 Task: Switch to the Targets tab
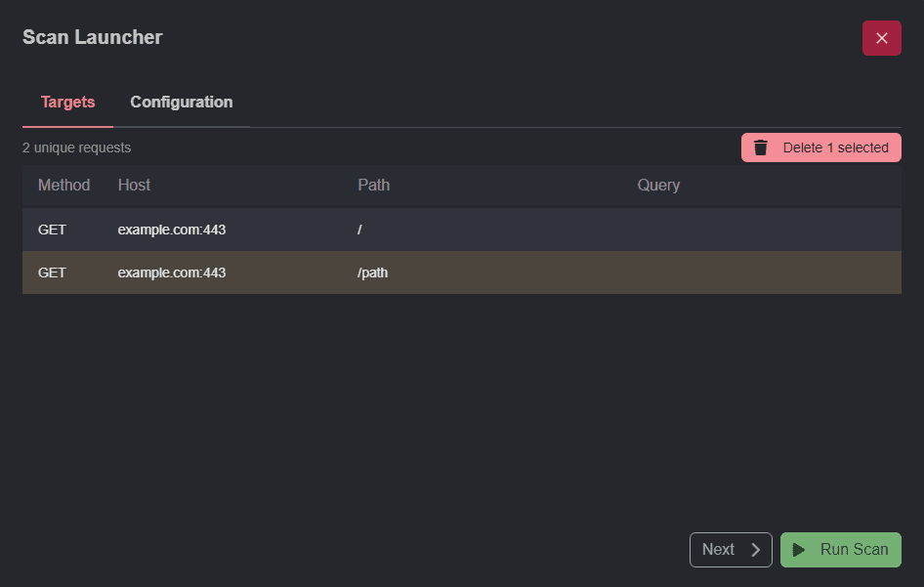click(x=67, y=103)
